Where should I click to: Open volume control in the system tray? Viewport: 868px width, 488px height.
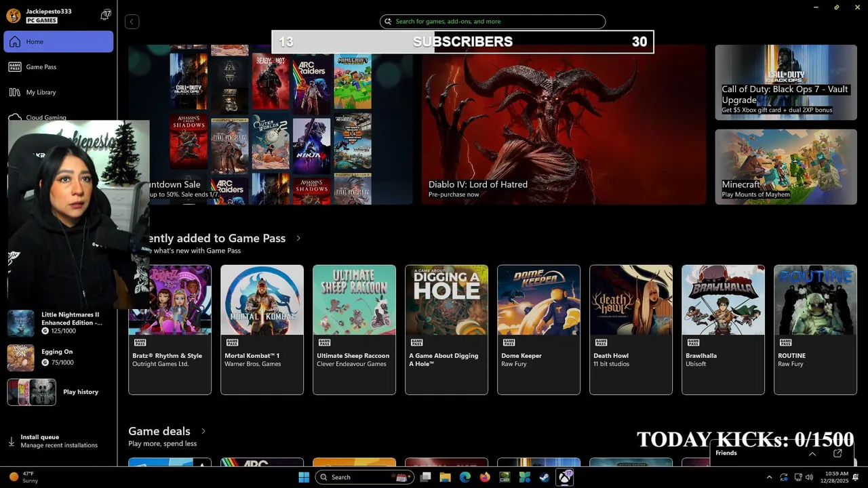[809, 477]
